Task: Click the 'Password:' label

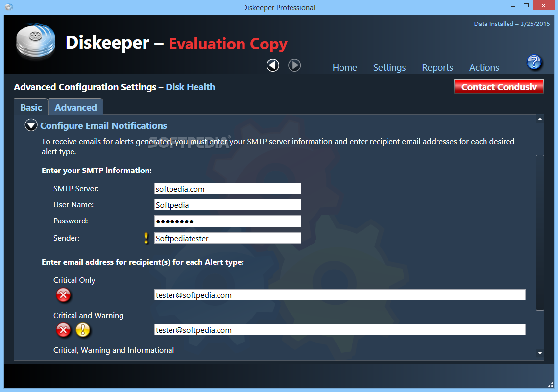Action: point(71,220)
